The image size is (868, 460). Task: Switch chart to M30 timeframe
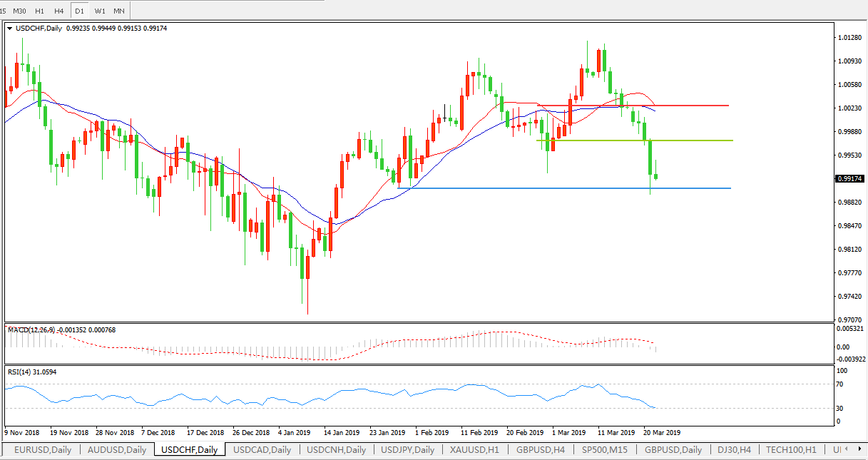coord(19,11)
